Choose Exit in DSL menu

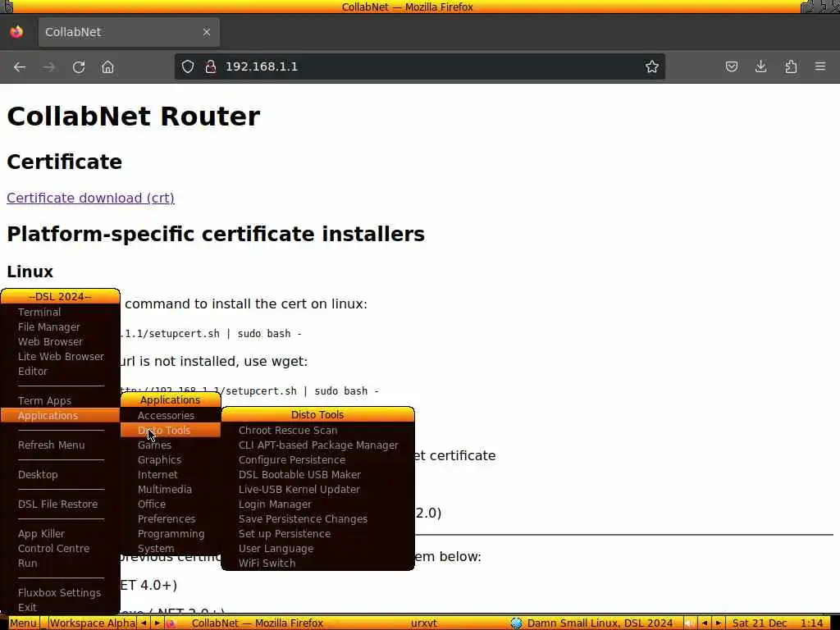pos(60,607)
